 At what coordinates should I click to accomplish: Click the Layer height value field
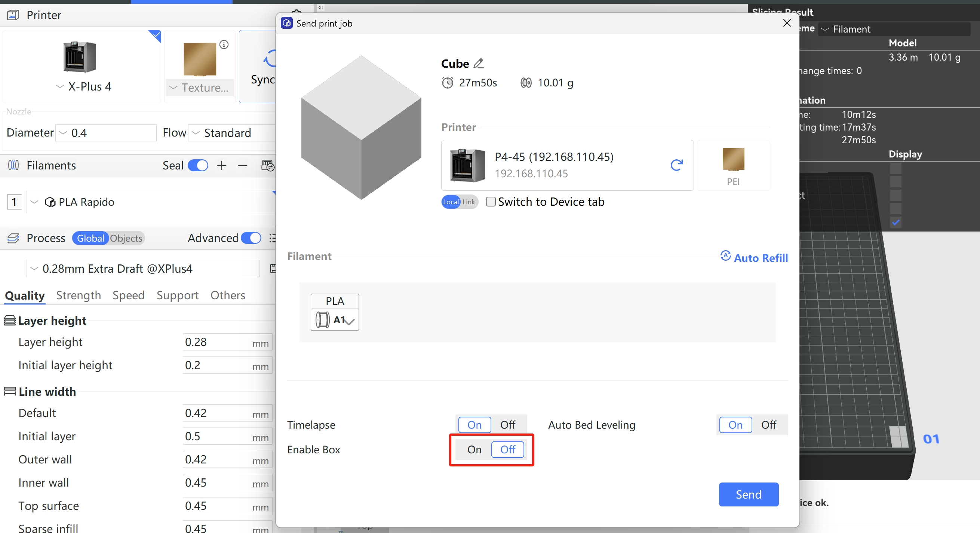pyautogui.click(x=217, y=342)
